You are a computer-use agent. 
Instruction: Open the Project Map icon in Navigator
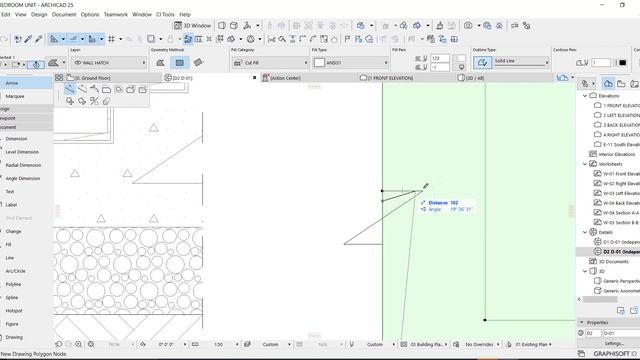pos(608,84)
